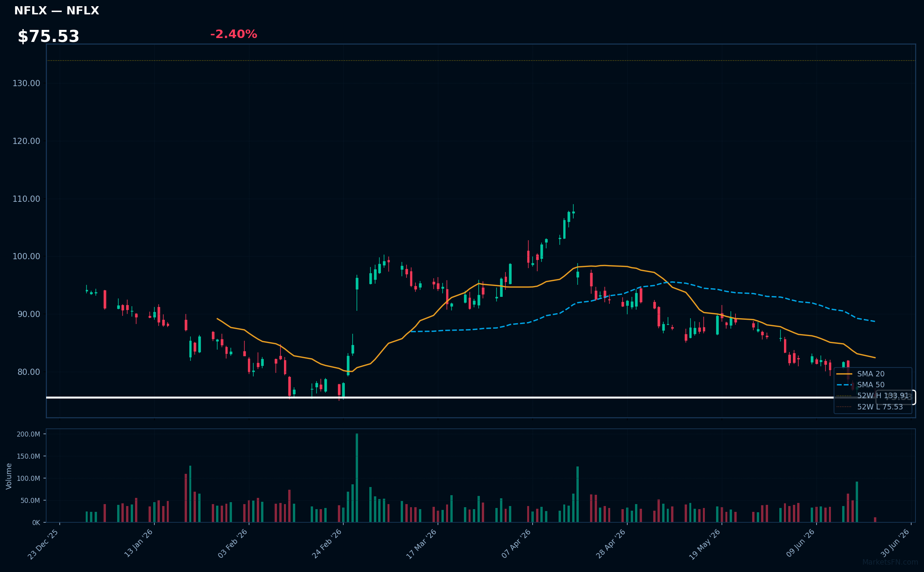Image resolution: width=924 pixels, height=572 pixels.
Task: Click the 120.00 price axis label
Action: pos(26,141)
